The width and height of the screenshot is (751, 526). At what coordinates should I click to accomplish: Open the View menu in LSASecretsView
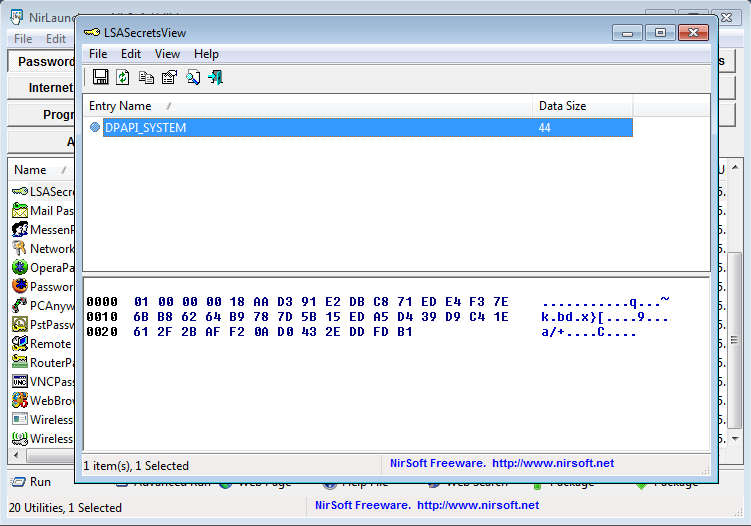coord(167,54)
